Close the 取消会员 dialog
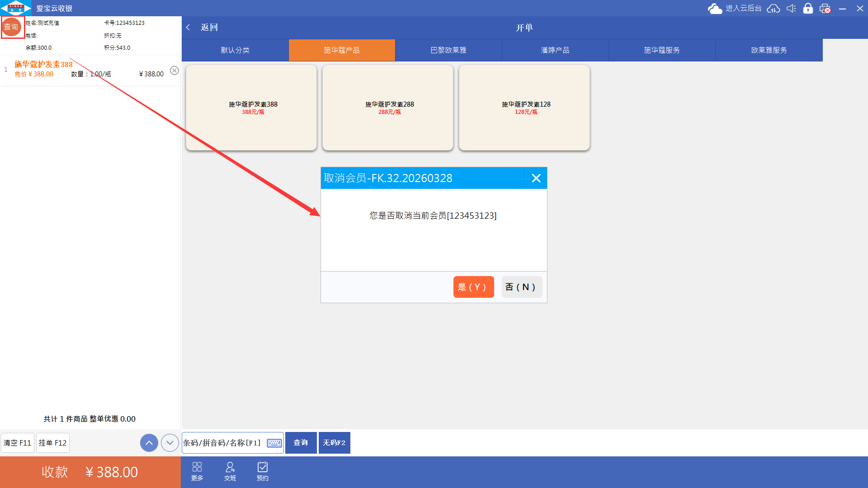Image resolution: width=868 pixels, height=488 pixels. point(536,178)
